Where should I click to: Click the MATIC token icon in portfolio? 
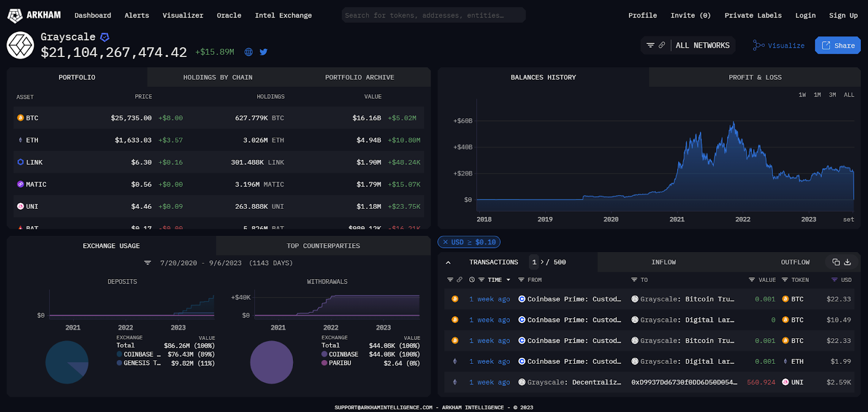[x=21, y=184]
